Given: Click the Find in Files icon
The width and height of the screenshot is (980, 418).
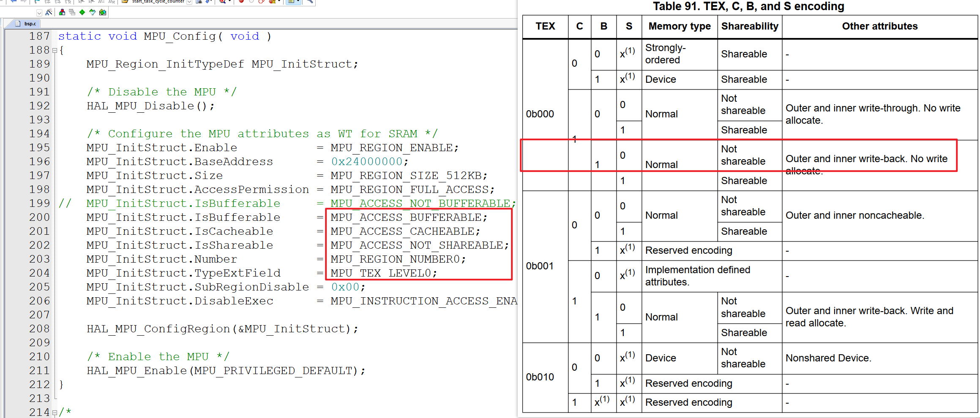Looking at the screenshot, I should [x=199, y=2].
